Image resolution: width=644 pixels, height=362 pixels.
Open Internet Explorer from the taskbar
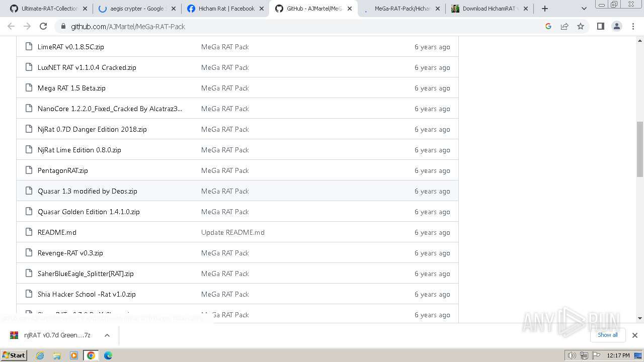pyautogui.click(x=40, y=355)
